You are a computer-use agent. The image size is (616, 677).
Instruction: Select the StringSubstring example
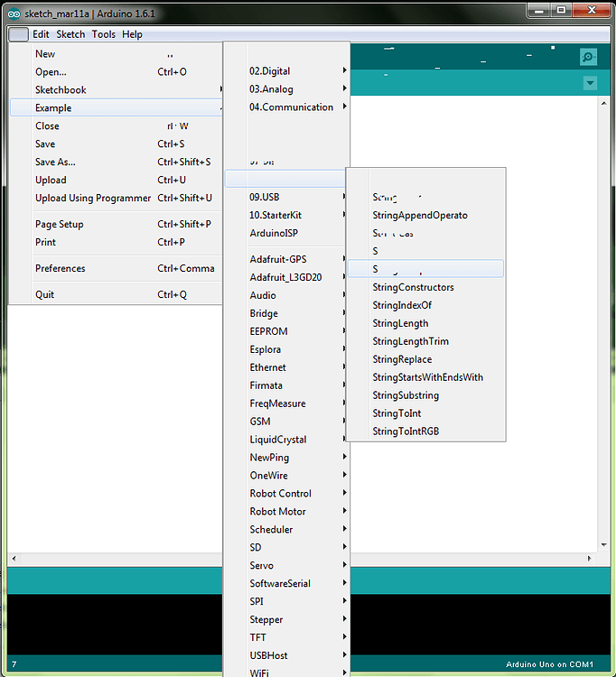click(425, 395)
